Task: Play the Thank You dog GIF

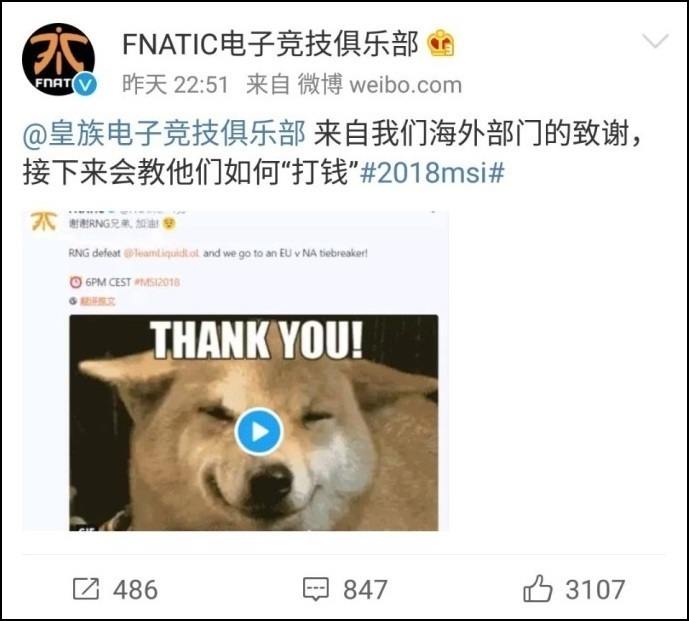Action: tap(258, 432)
